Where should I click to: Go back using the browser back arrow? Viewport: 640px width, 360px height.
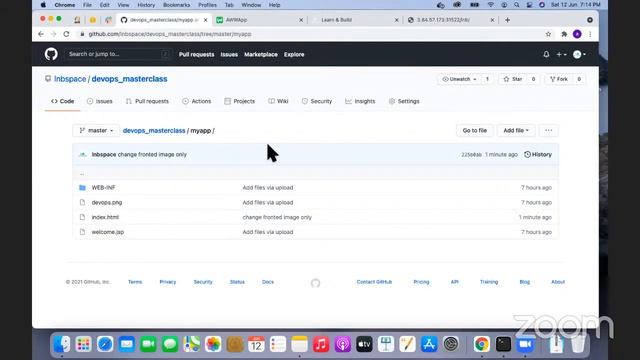pos(41,34)
